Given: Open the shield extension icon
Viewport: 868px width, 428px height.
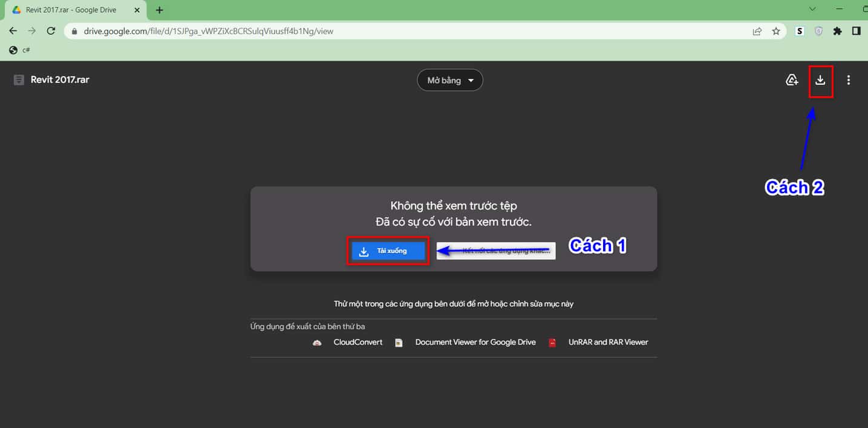Looking at the screenshot, I should tap(818, 31).
